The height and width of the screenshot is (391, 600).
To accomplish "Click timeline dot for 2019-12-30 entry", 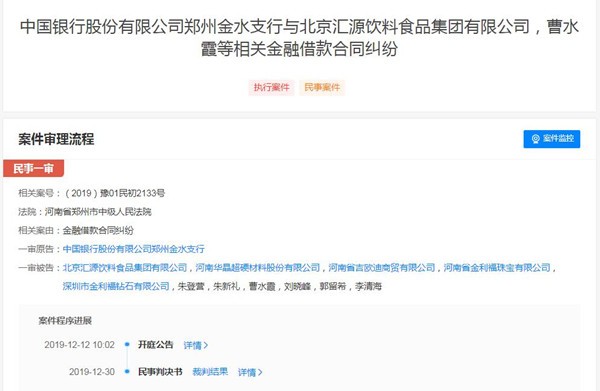I will coord(127,371).
